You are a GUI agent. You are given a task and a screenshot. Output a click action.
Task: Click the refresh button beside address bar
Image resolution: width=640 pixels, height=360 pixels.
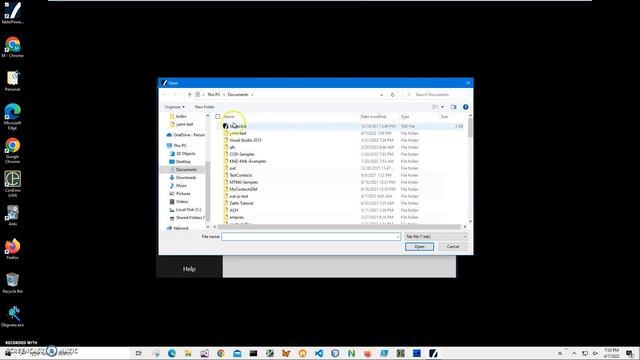click(x=392, y=95)
